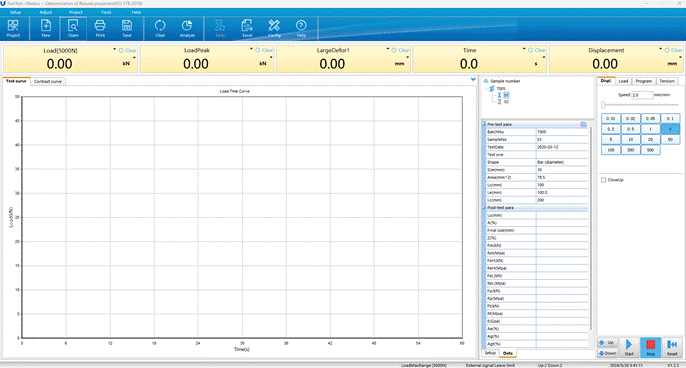Export data with the Excel icon
The width and height of the screenshot is (686, 368).
point(247,28)
